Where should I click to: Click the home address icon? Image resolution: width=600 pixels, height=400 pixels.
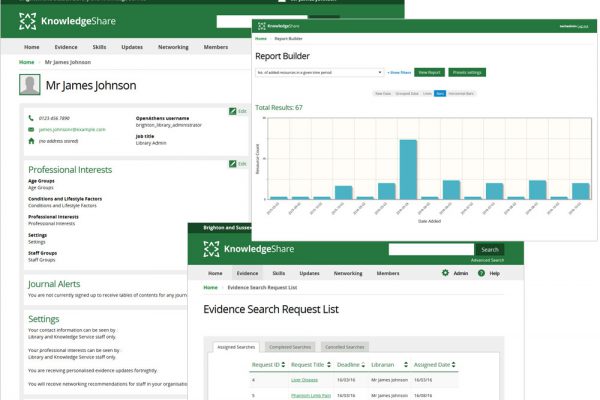31,141
